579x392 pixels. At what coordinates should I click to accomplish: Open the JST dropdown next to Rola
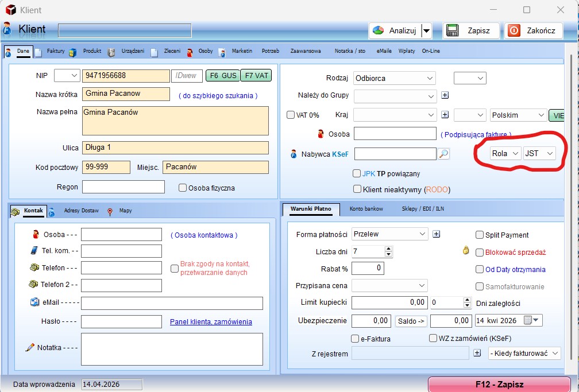point(539,154)
